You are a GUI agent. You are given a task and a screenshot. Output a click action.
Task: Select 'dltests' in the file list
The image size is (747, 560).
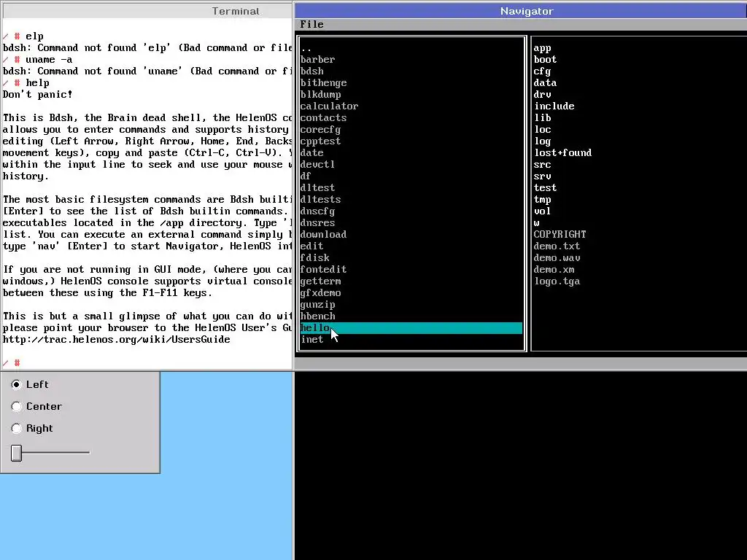(321, 200)
